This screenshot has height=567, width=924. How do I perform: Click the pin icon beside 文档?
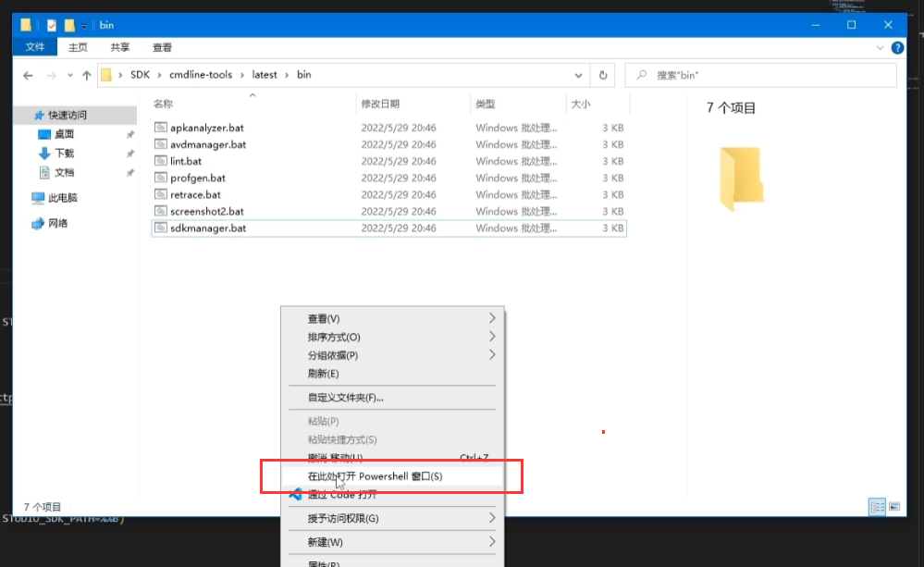tap(130, 173)
